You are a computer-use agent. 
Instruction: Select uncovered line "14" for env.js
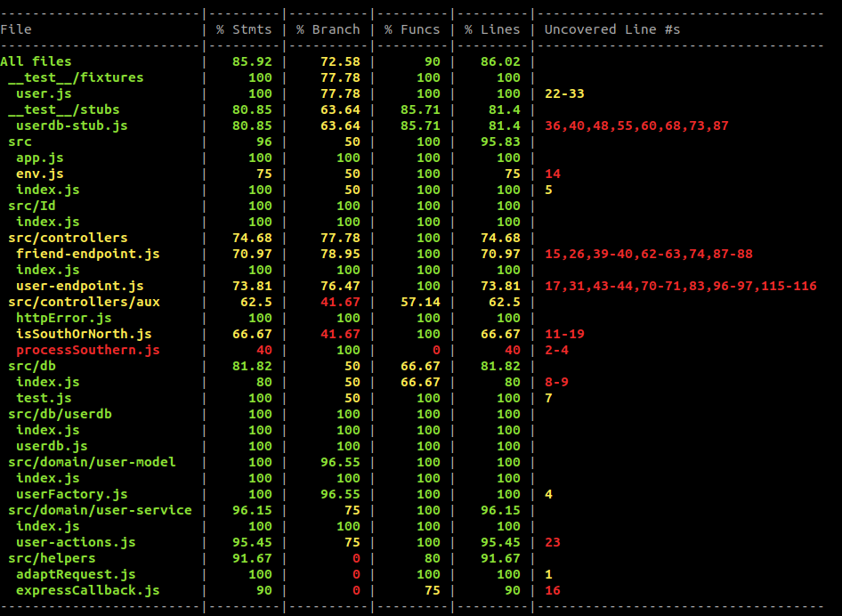click(x=553, y=174)
